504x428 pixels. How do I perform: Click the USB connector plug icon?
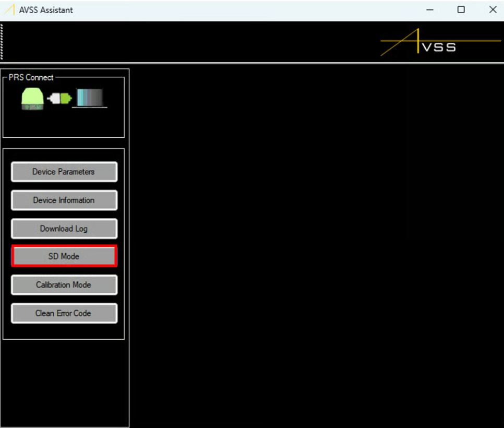(59, 99)
